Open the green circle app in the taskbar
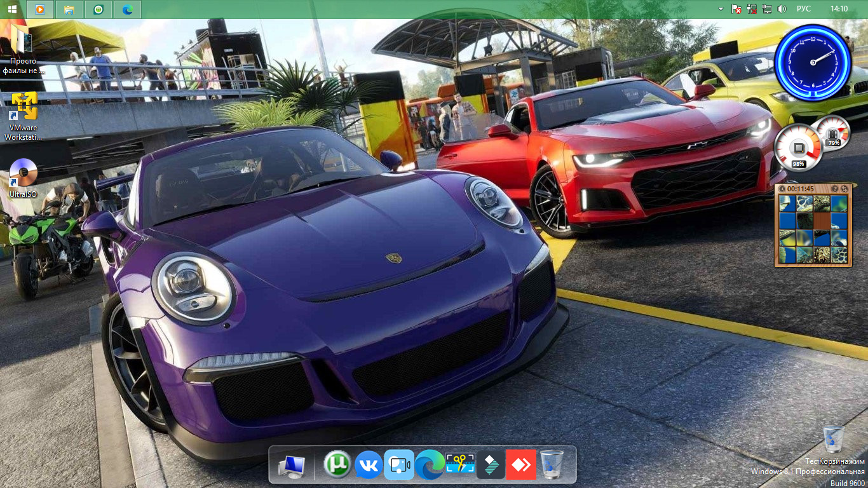Screen dimensions: 868x488 [x=98, y=9]
